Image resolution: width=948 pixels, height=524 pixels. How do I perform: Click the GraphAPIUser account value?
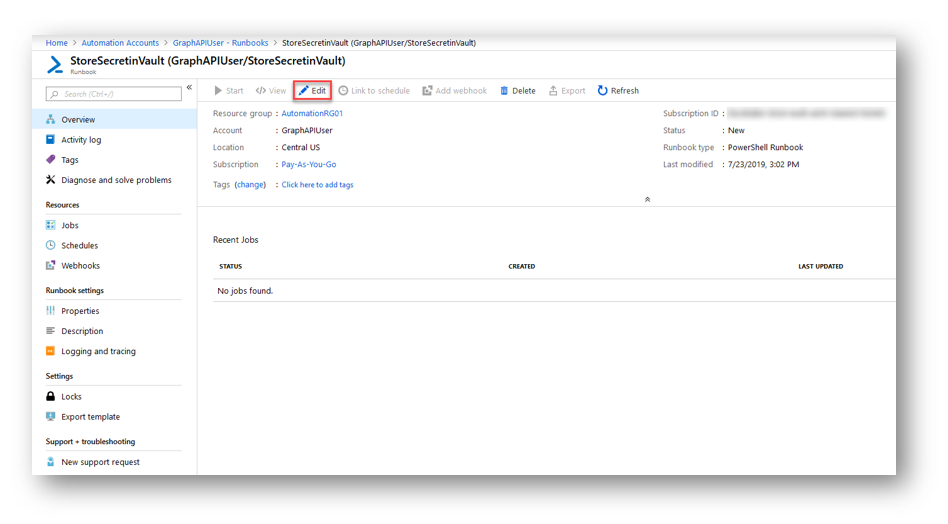point(307,131)
